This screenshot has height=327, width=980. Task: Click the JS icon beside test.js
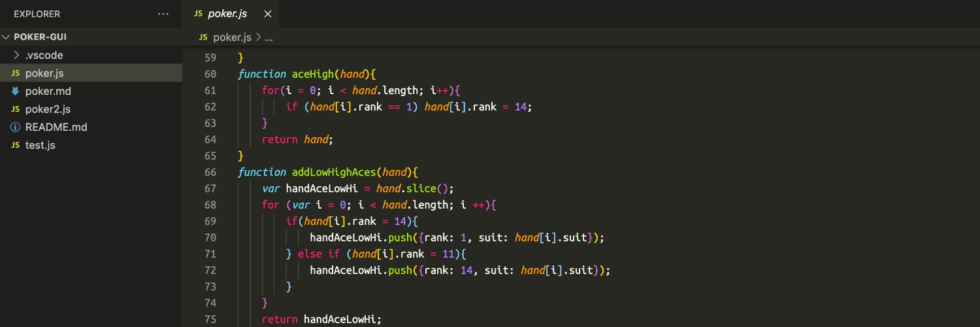(x=16, y=145)
